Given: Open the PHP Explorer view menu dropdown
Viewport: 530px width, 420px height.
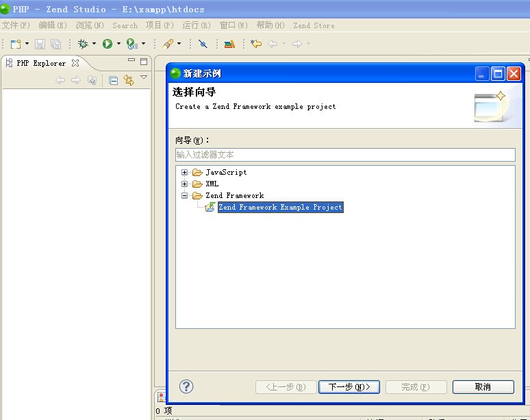Looking at the screenshot, I should (144, 78).
